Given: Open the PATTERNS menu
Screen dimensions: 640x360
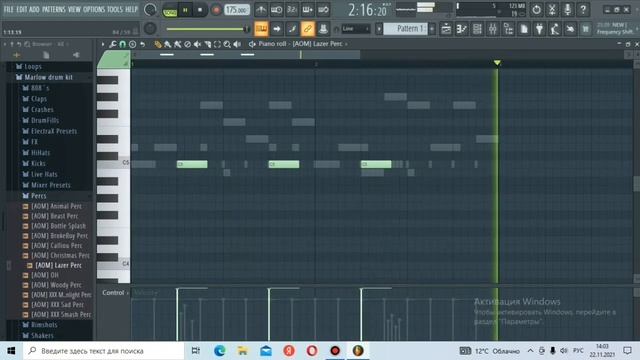Looking at the screenshot, I should tap(53, 9).
